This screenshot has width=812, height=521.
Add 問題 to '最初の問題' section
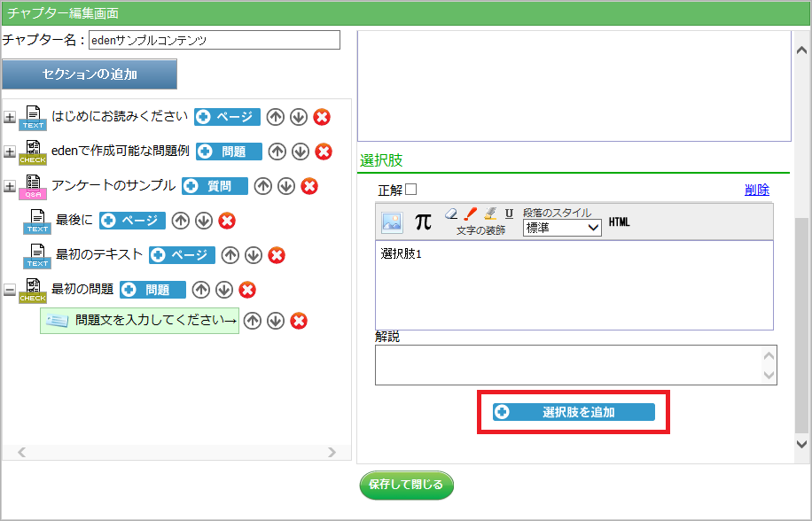click(x=152, y=290)
